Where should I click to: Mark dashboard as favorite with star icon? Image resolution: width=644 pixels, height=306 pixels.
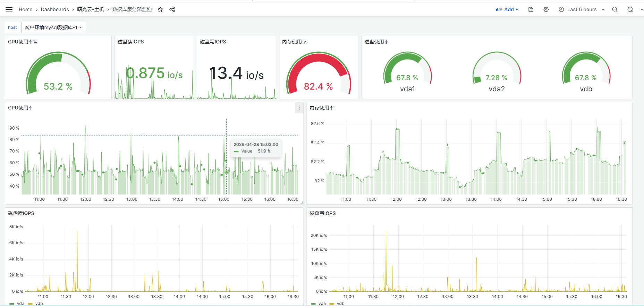(160, 9)
